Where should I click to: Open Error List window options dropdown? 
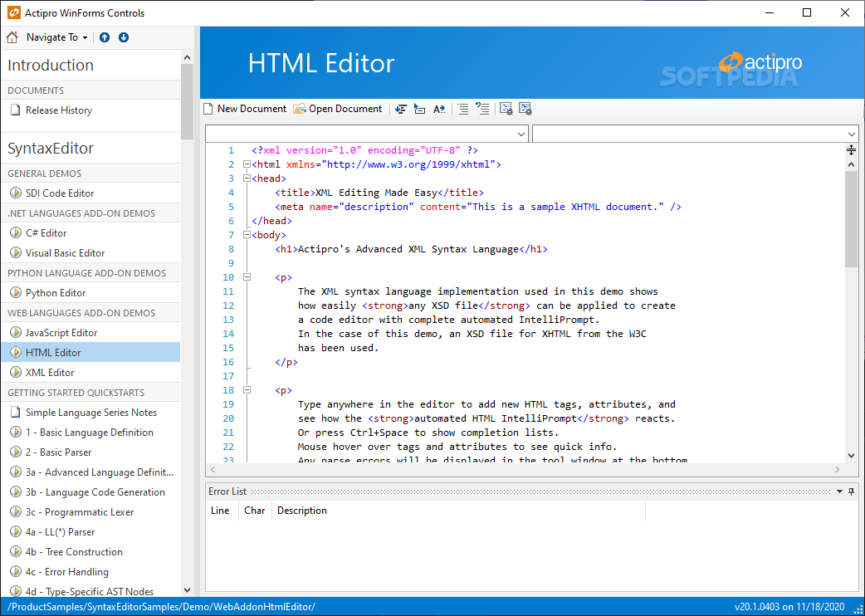[839, 491]
